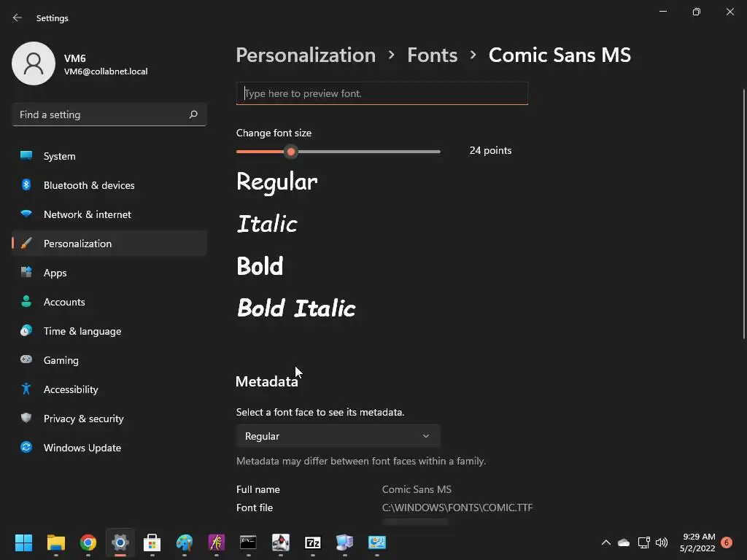Open the last taskbar app icon
The width and height of the screenshot is (747, 560).
377,542
